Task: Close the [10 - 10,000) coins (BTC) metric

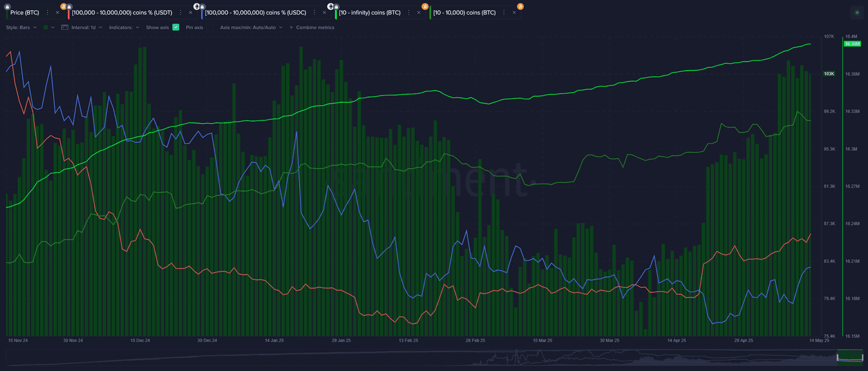Action: coord(515,12)
